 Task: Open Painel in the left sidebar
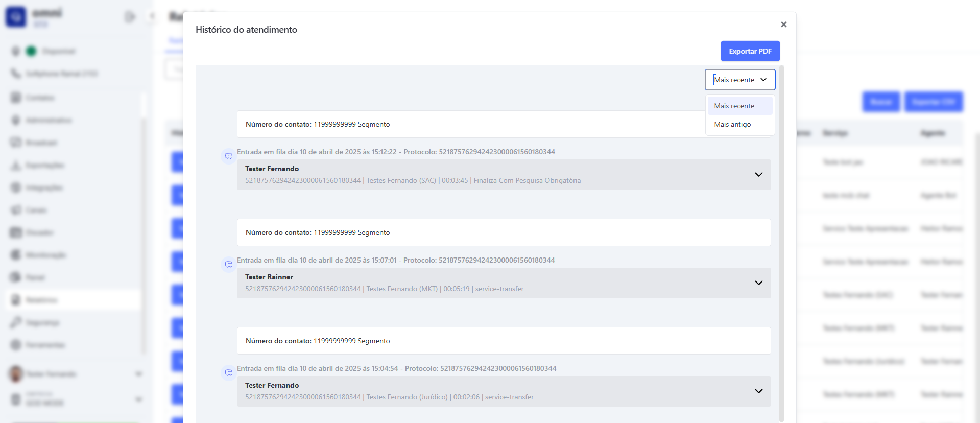pyautogui.click(x=35, y=277)
